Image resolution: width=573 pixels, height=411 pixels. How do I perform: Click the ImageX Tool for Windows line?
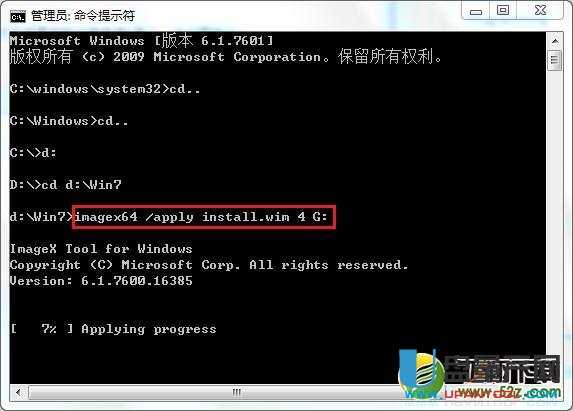pyautogui.click(x=101, y=249)
